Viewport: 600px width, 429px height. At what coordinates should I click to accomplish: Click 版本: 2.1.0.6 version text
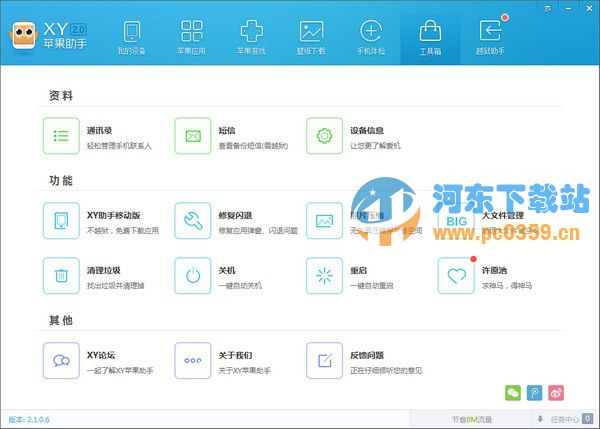click(x=29, y=419)
